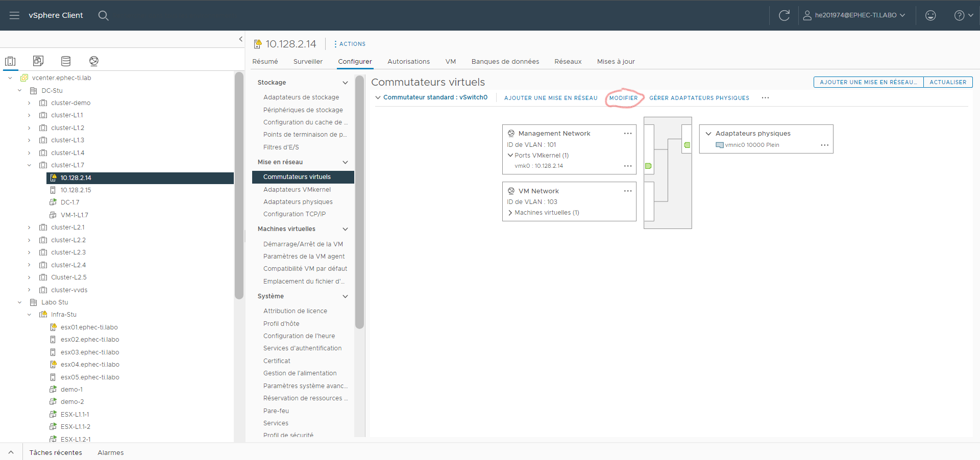Open the Banques de données tab

click(x=505, y=62)
